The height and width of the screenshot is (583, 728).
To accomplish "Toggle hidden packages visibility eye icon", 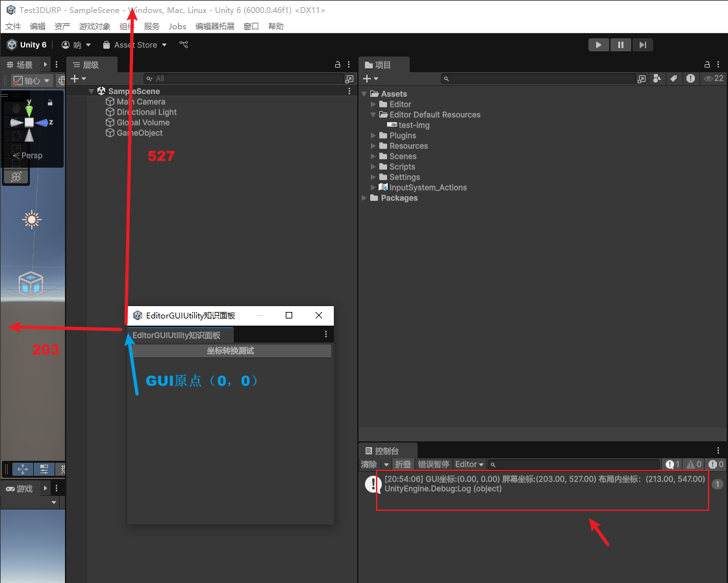I will click(714, 79).
